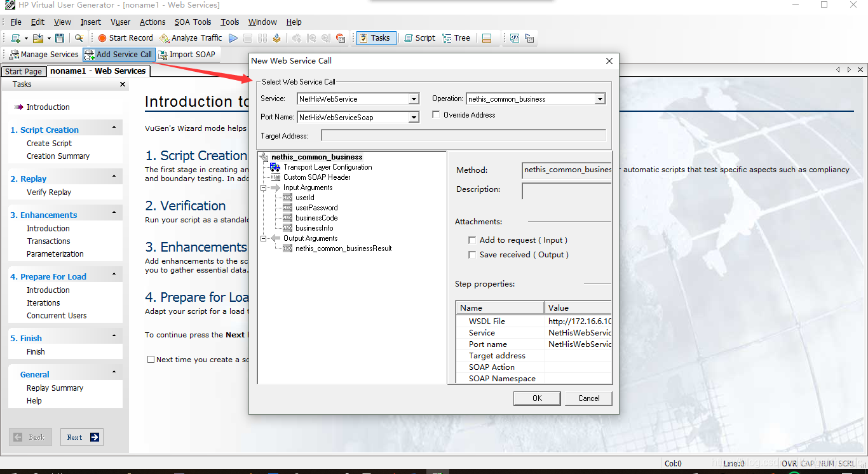The image size is (868, 474).
Task: Click the Open Script folder icon
Action: click(38, 38)
